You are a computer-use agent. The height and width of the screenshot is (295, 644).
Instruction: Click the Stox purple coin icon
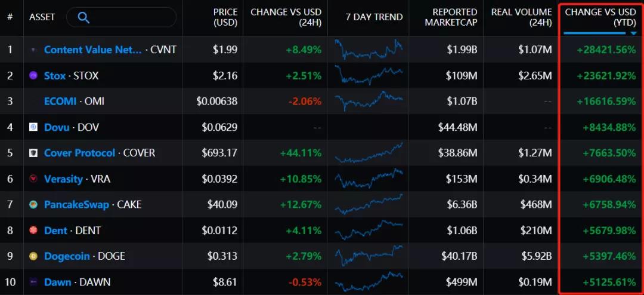point(33,76)
